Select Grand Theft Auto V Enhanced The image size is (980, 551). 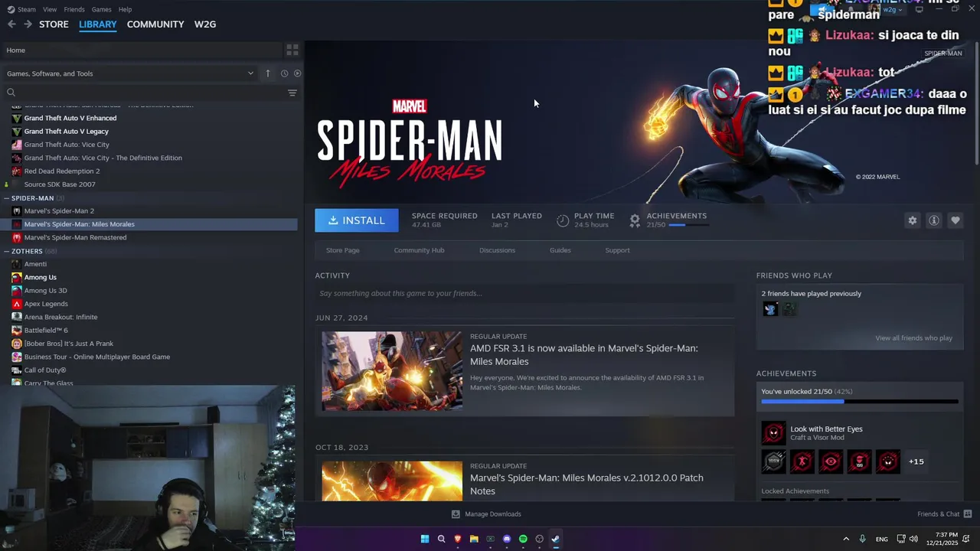70,118
